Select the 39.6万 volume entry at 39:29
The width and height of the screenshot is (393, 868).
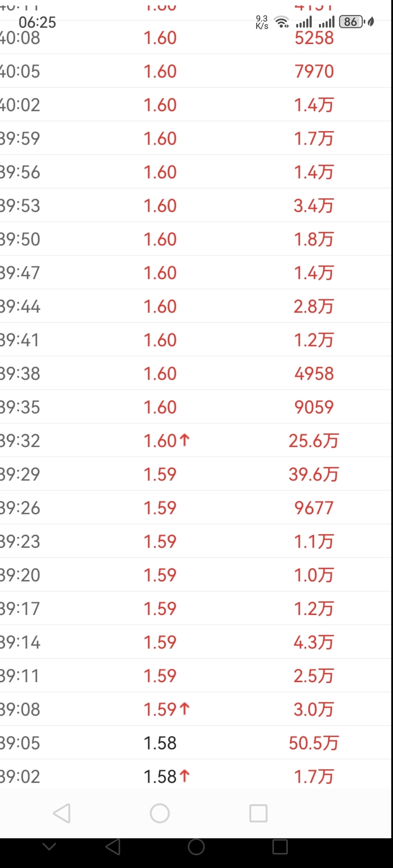point(314,474)
